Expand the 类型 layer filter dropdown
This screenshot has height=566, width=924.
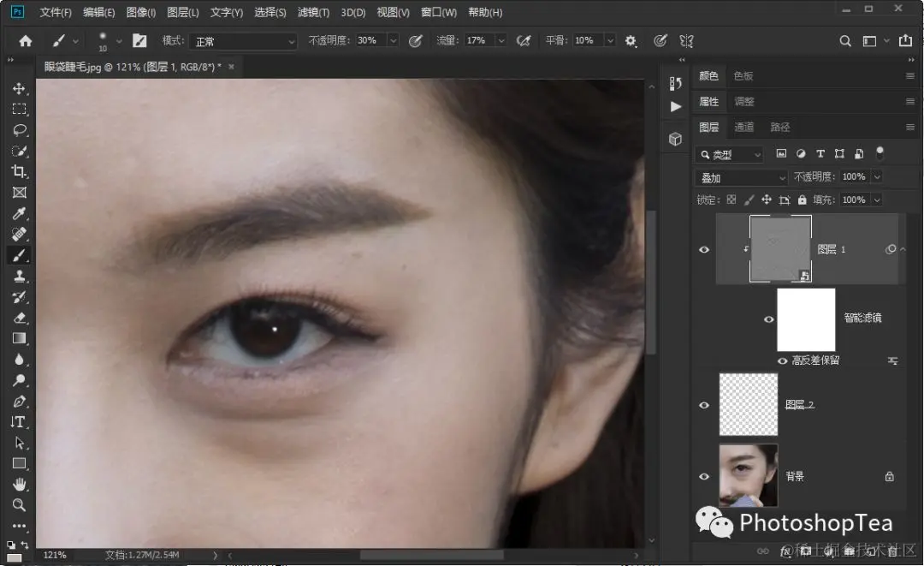pos(731,155)
